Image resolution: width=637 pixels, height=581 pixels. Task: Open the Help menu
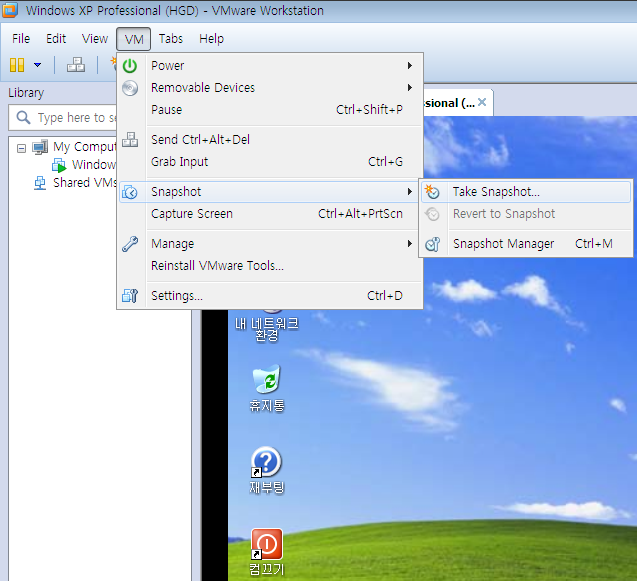(x=211, y=39)
